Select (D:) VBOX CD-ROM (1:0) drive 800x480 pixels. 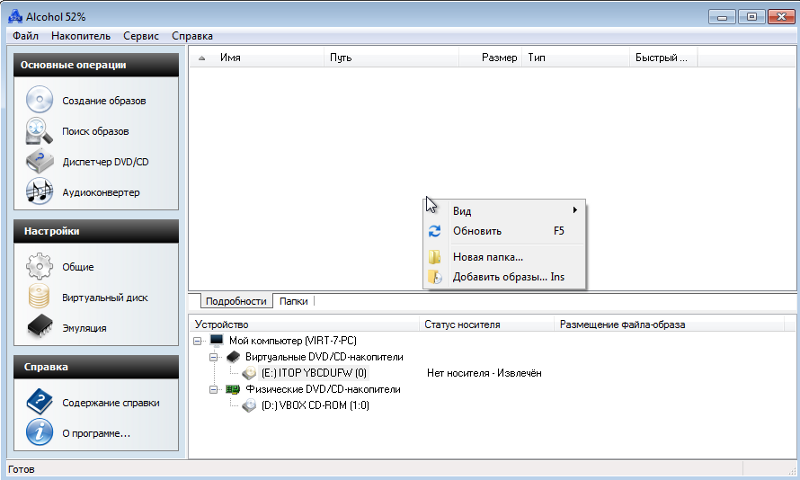tap(315, 406)
